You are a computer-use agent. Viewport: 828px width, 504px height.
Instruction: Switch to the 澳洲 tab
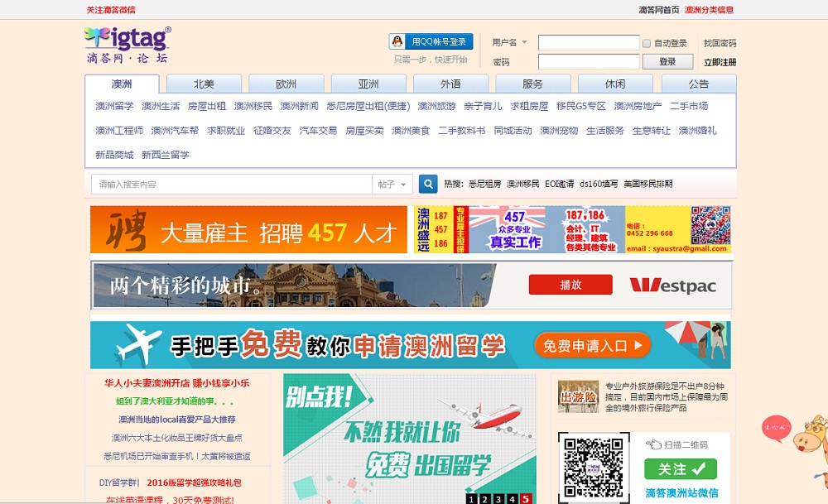[122, 84]
